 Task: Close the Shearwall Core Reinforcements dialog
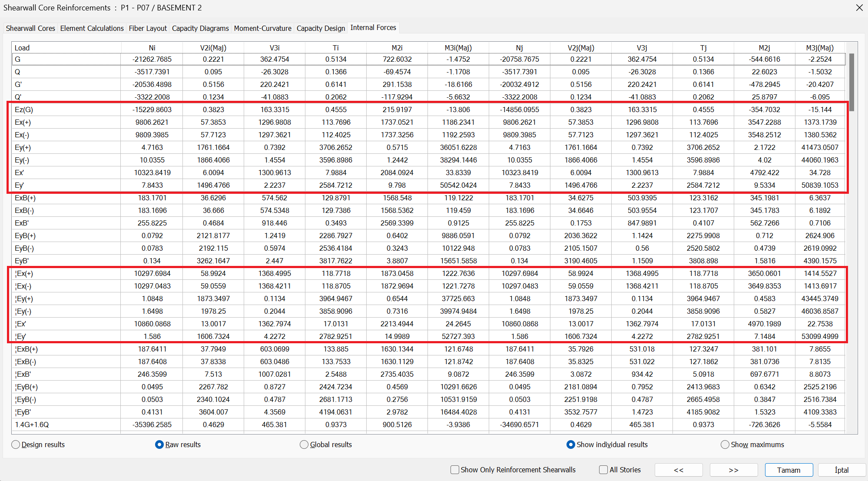point(859,8)
